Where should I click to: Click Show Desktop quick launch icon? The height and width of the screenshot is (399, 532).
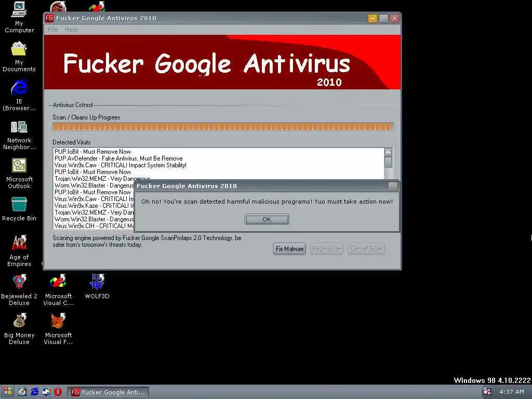click(x=22, y=392)
